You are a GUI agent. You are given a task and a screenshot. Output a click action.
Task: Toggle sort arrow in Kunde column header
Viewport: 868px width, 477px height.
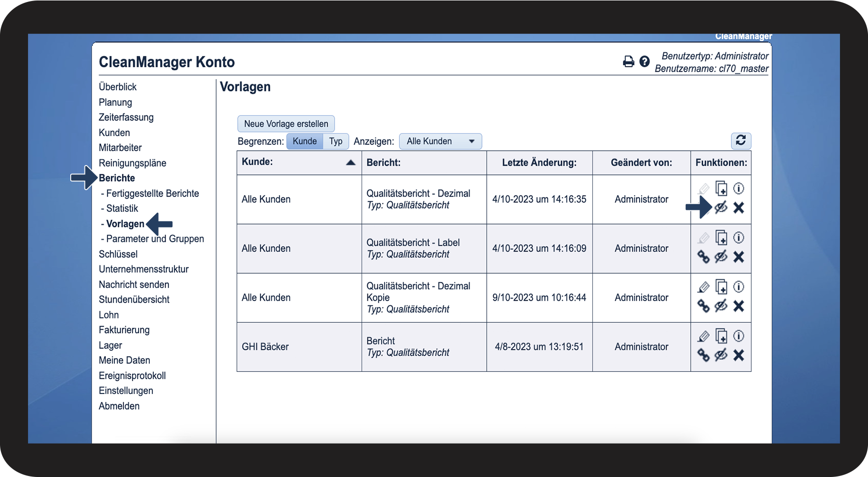[x=351, y=163]
